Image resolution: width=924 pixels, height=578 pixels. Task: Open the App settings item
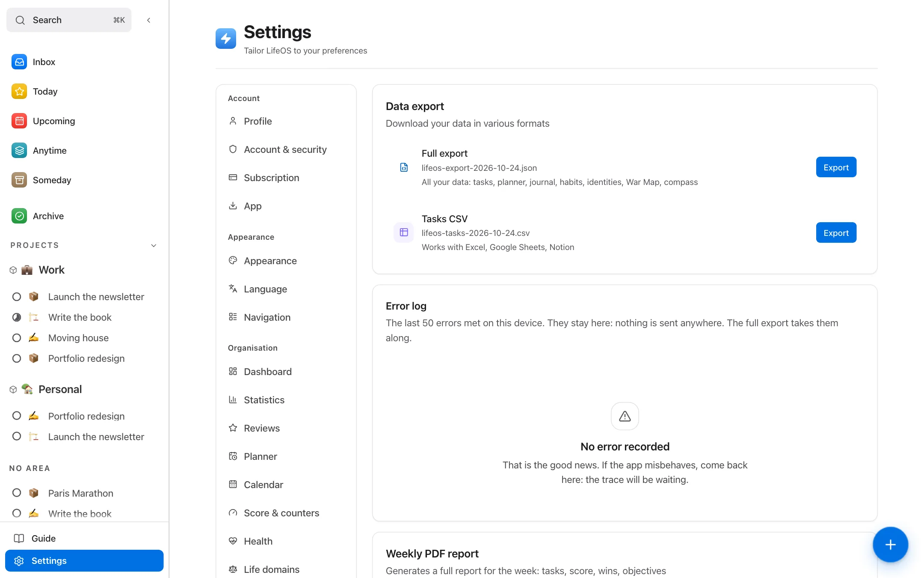[x=286, y=206]
